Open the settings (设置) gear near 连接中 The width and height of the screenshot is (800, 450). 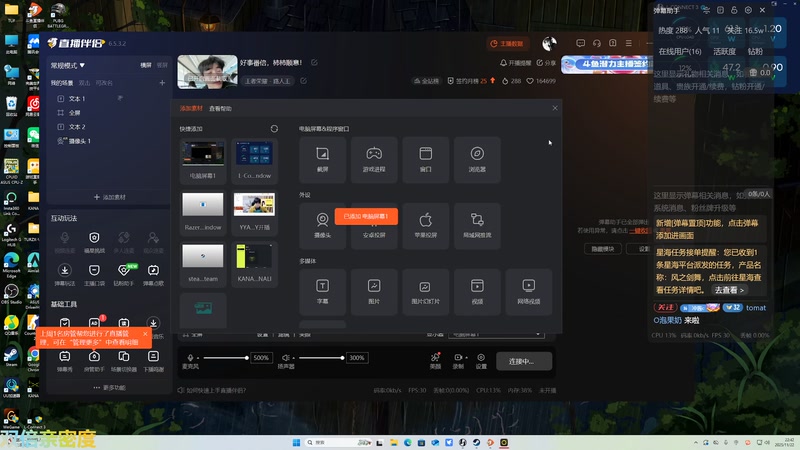(481, 360)
